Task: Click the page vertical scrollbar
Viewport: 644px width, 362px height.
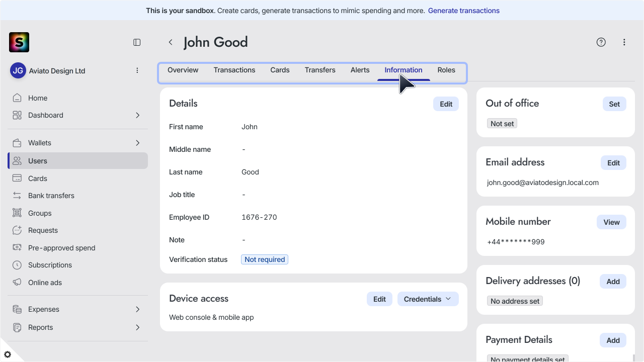Action: [x=633, y=358]
